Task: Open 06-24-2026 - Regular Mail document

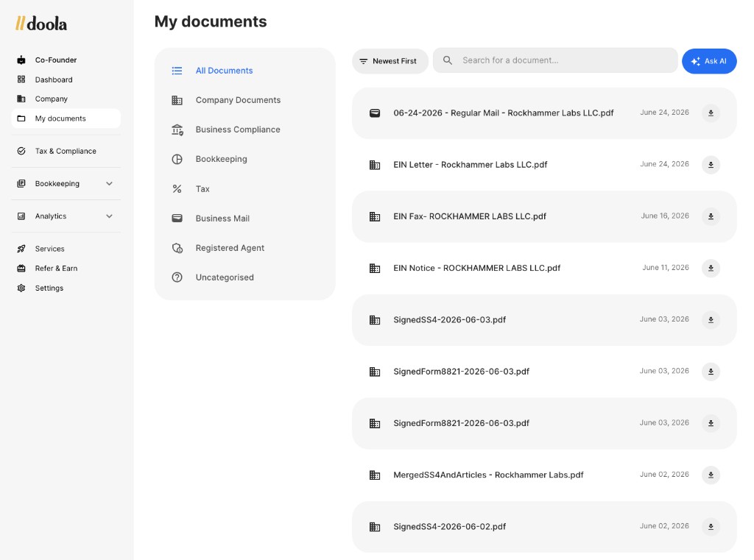Action: click(x=504, y=113)
